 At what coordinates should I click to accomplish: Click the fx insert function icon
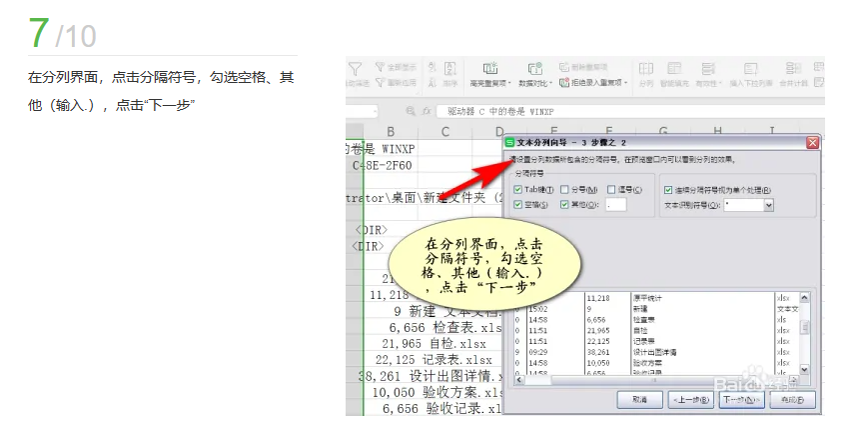tap(426, 112)
